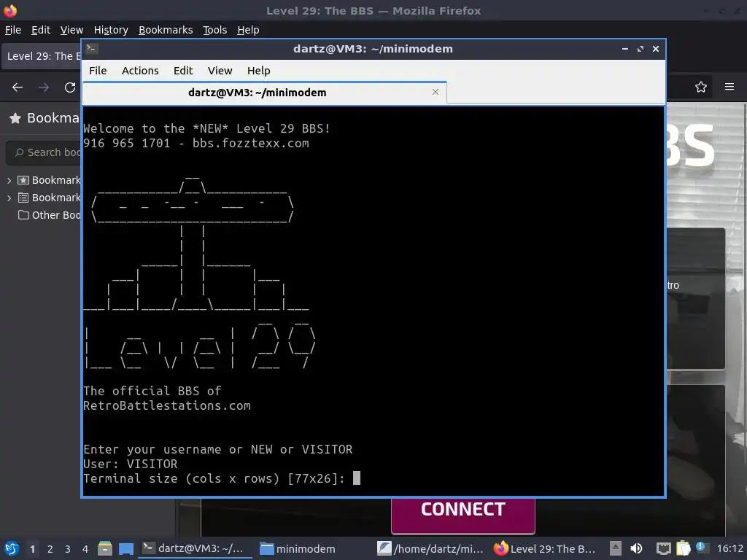The height and width of the screenshot is (560, 747).
Task: Open Firefox Bookmarks menu
Action: coord(166,30)
